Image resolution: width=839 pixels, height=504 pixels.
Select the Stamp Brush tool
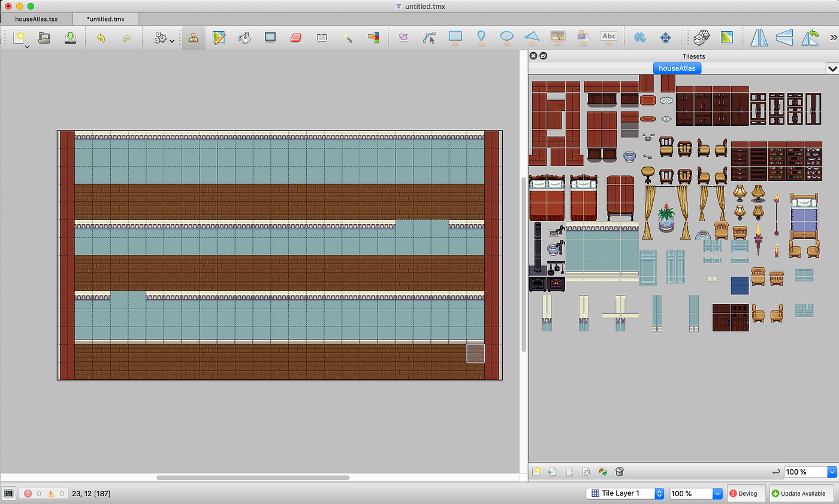194,38
